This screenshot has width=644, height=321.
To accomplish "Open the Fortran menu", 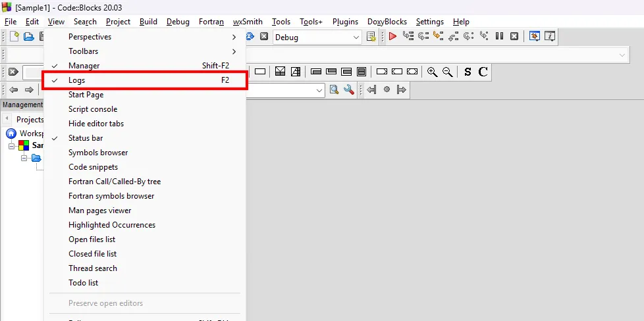I will point(211,22).
